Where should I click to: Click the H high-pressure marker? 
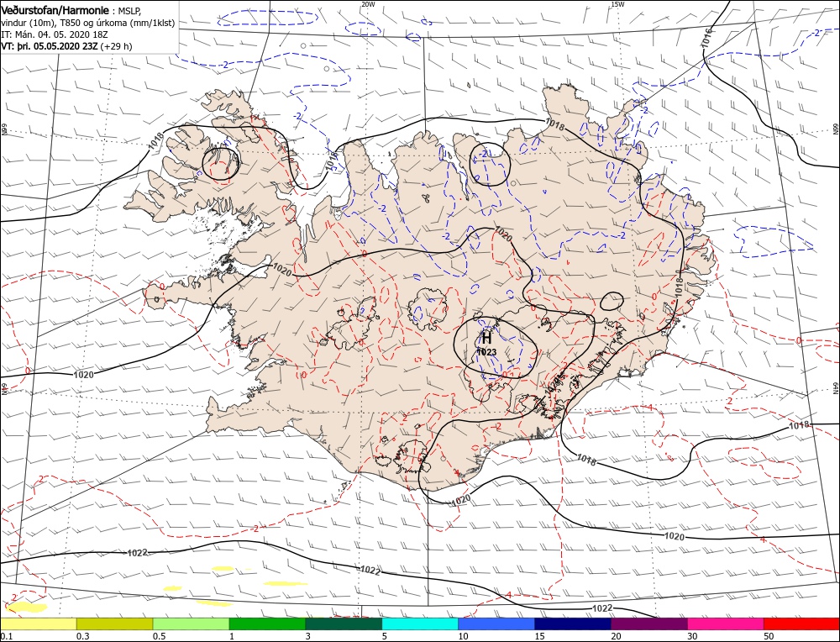[486, 338]
